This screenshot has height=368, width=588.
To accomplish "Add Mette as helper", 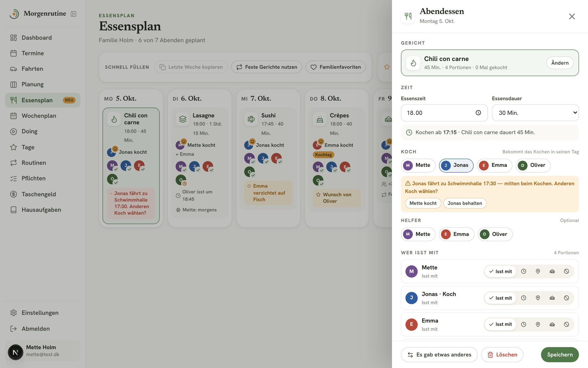I will pyautogui.click(x=418, y=234).
